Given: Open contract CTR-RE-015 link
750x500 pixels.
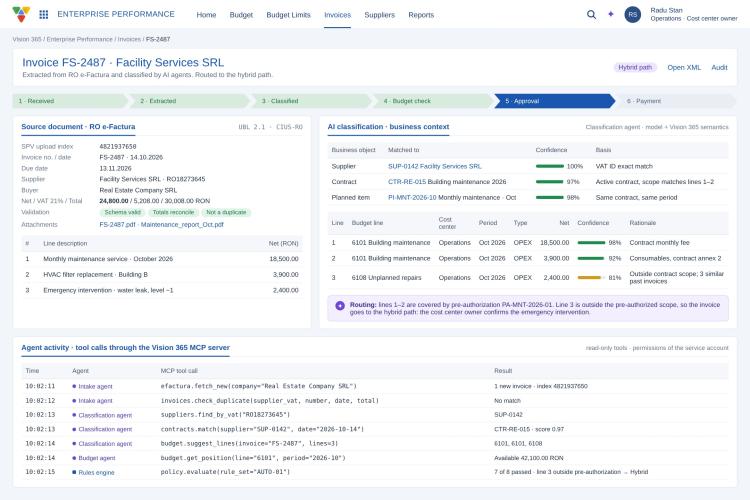Looking at the screenshot, I should point(407,182).
